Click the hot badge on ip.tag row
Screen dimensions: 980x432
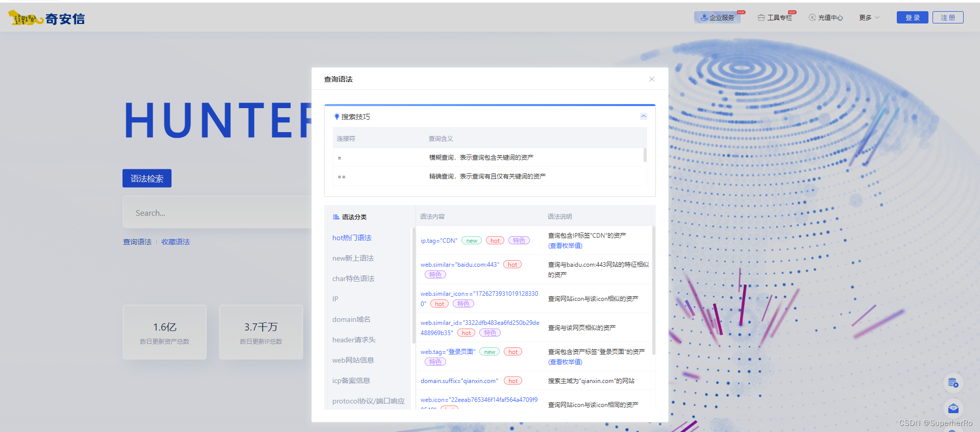(x=495, y=241)
